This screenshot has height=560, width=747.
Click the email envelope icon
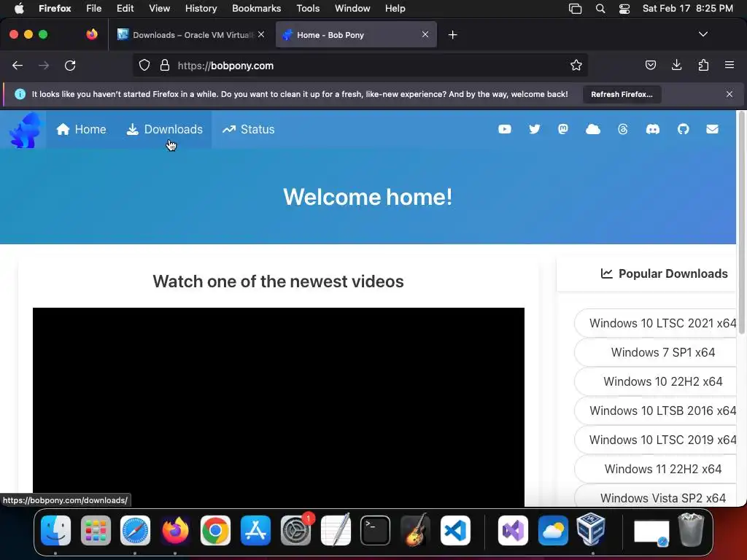pyautogui.click(x=712, y=129)
